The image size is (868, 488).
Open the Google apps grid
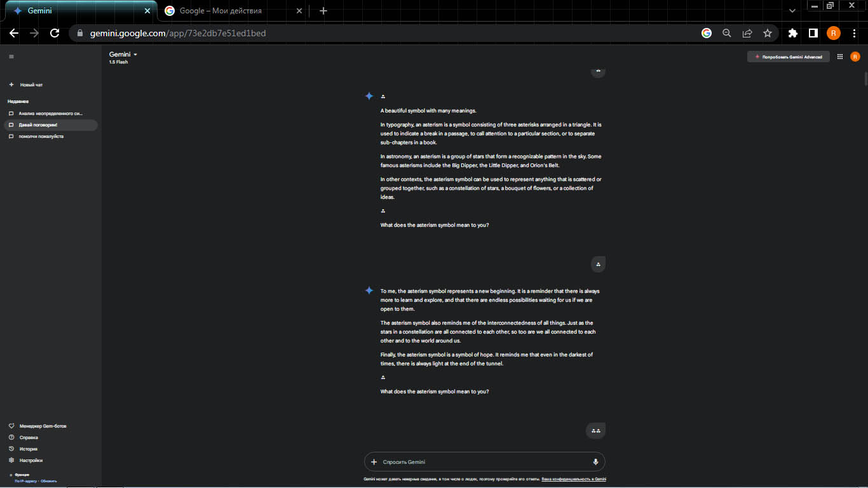840,57
